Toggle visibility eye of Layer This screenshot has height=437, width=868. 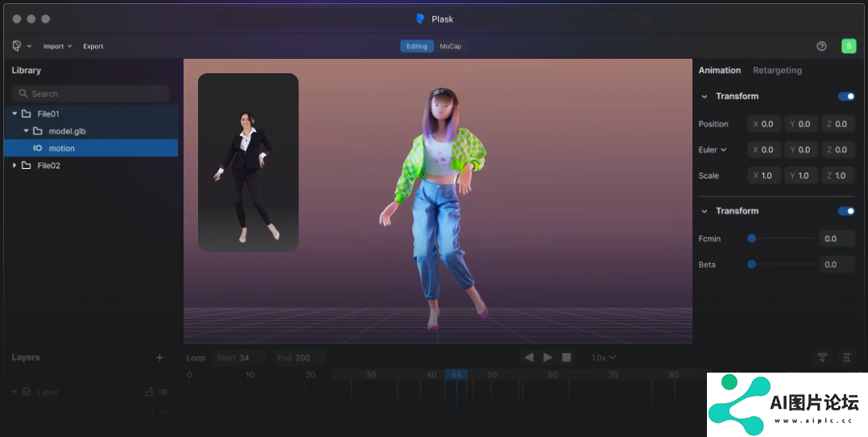tap(163, 392)
